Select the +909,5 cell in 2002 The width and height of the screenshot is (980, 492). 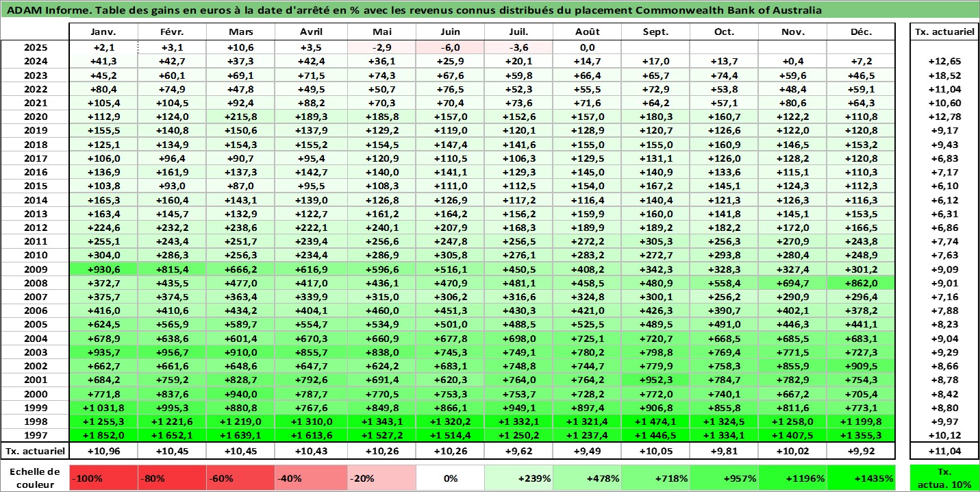pos(861,367)
